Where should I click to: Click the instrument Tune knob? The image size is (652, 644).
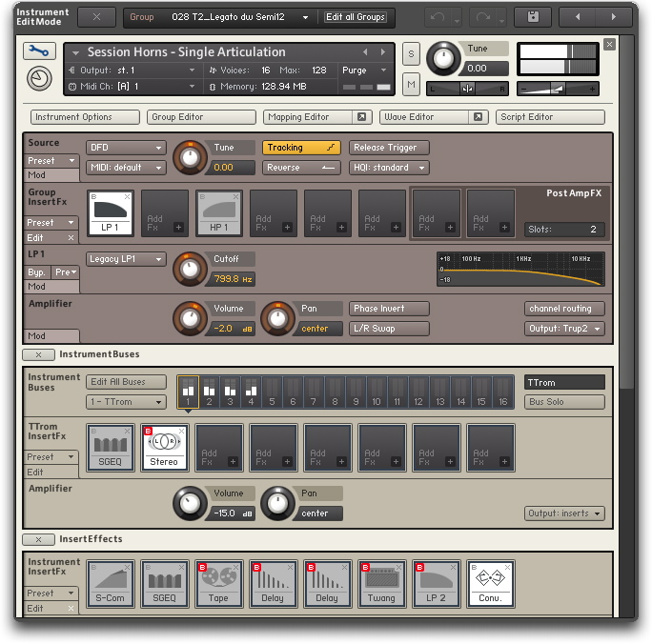coord(443,58)
